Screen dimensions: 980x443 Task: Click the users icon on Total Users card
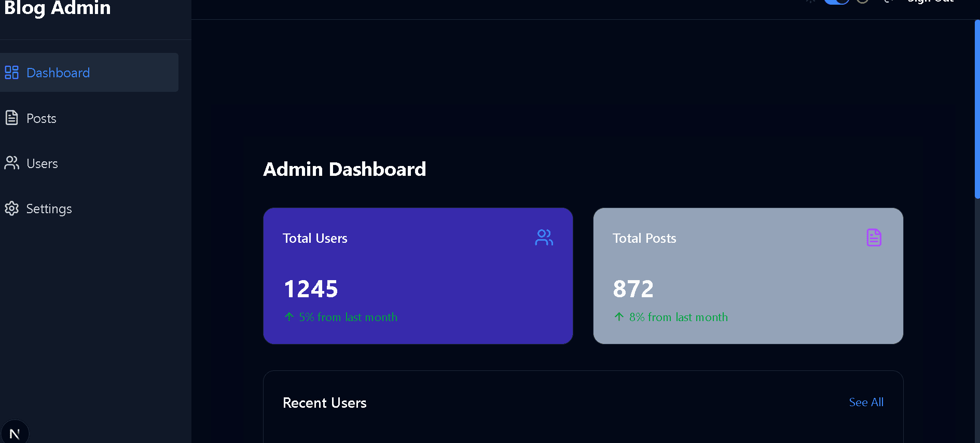pos(544,238)
